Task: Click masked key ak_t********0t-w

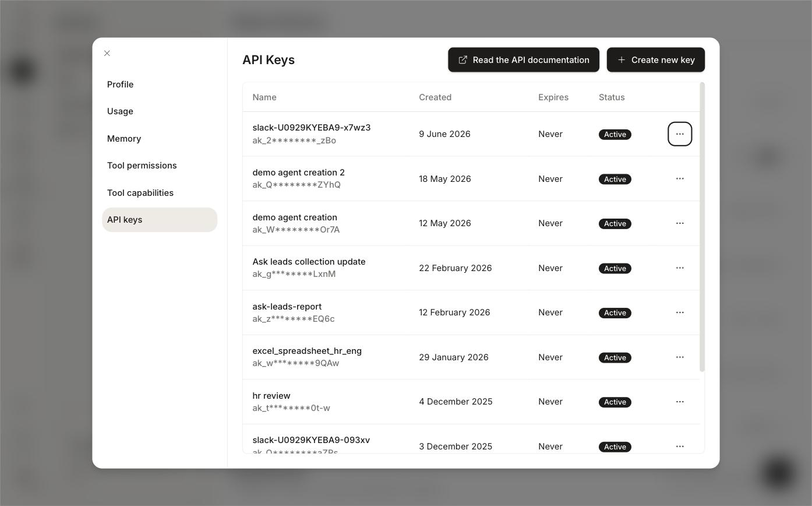Action: (291, 408)
